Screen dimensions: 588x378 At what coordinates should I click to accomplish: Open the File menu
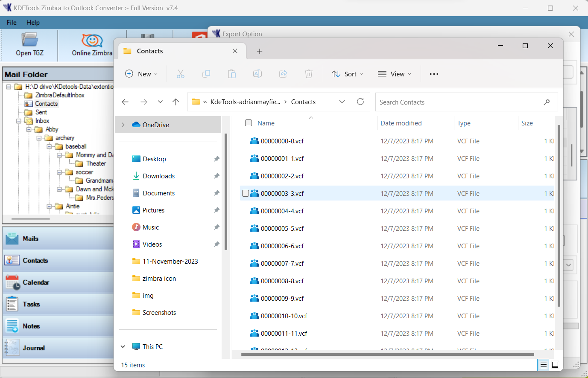coord(12,23)
